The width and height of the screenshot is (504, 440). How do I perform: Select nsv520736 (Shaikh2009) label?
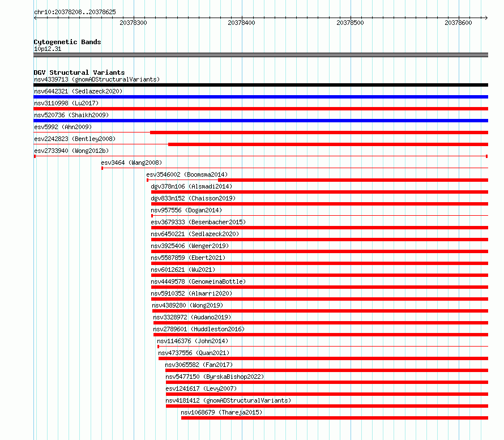coord(71,115)
